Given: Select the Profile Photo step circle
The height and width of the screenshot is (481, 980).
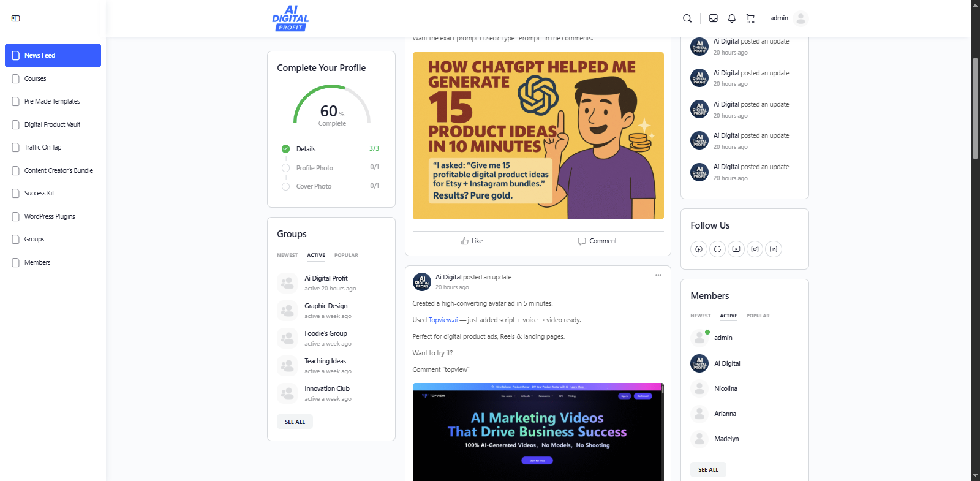Looking at the screenshot, I should click(x=285, y=168).
